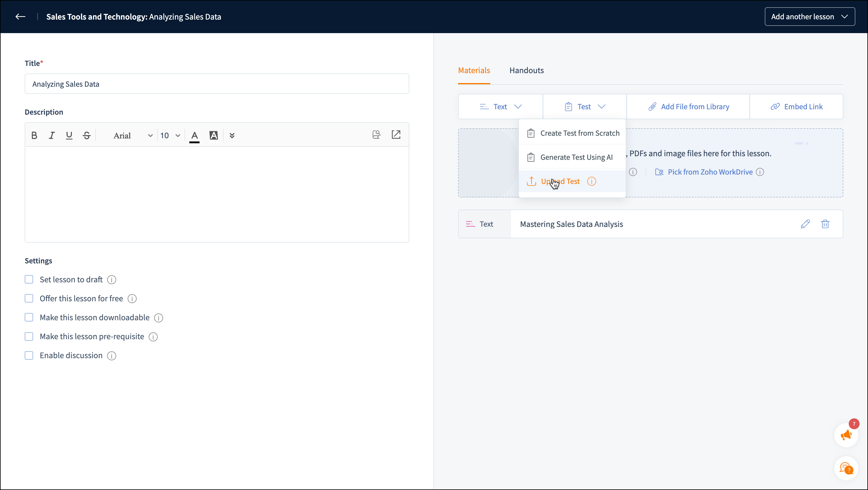Apply strikethrough formatting
This screenshot has width=868, height=490.
click(x=87, y=135)
